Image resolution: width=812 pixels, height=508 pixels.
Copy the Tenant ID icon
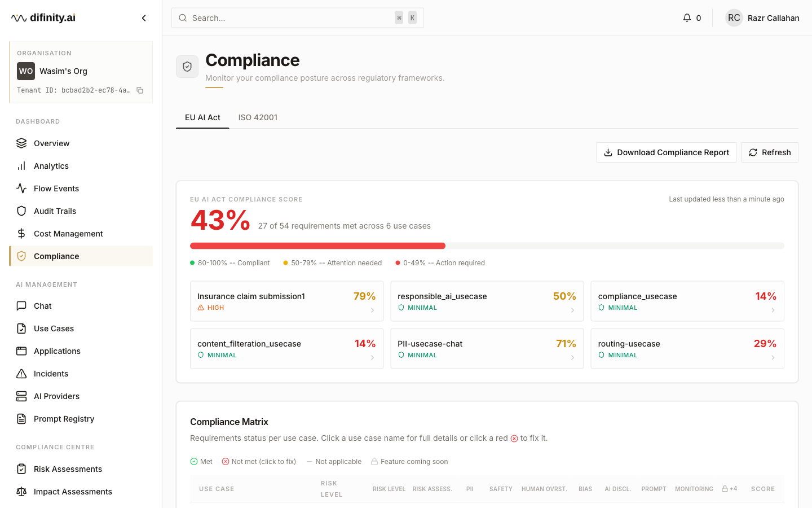[140, 90]
